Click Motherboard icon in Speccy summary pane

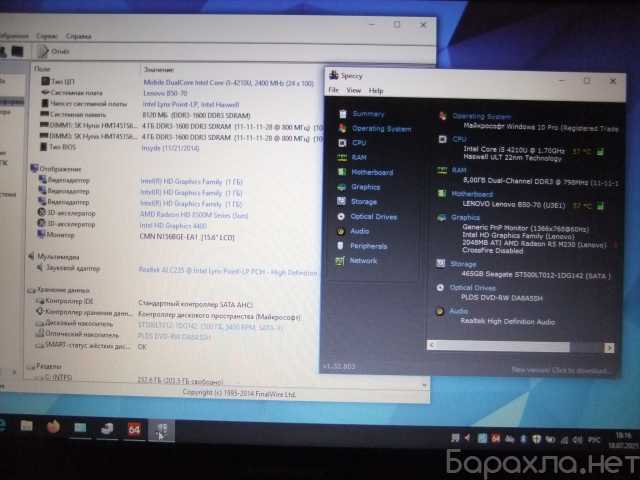442,193
